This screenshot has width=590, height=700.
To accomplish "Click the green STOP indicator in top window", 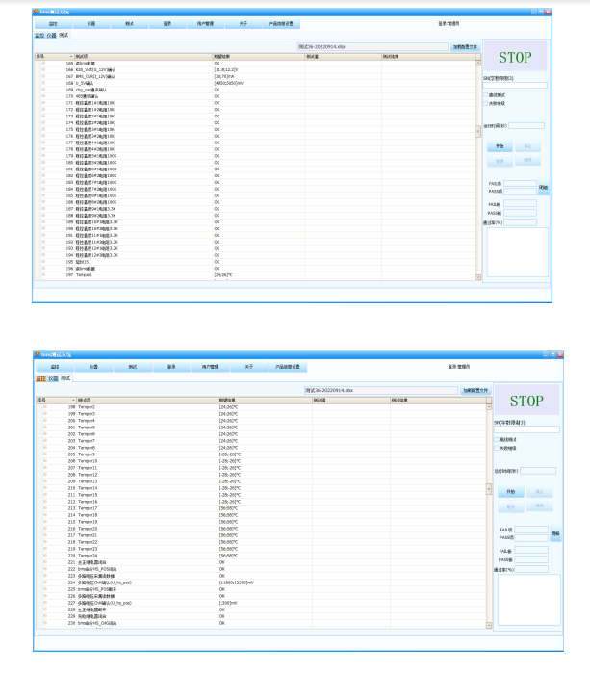I will (515, 56).
